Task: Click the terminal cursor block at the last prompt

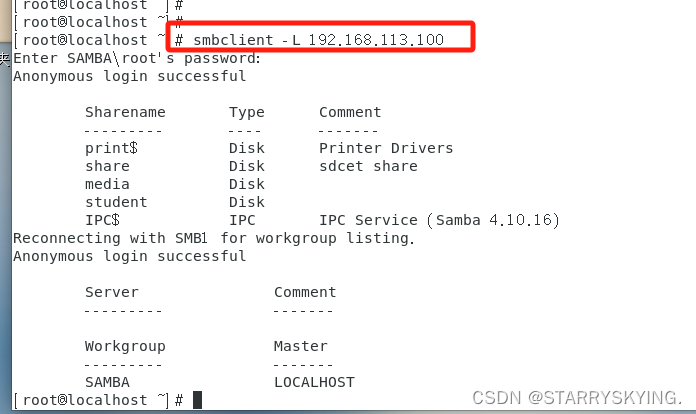Action: 197,400
